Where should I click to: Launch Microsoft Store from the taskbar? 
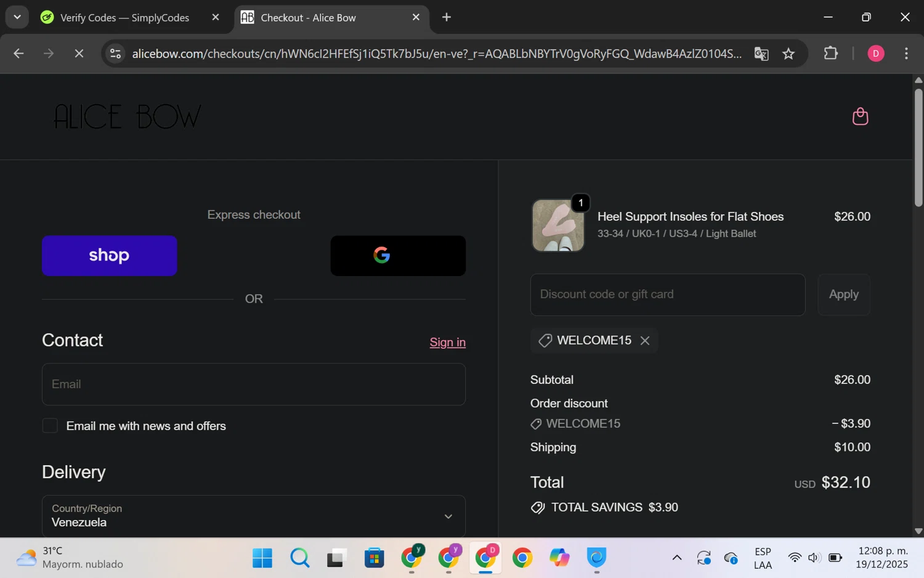[374, 558]
